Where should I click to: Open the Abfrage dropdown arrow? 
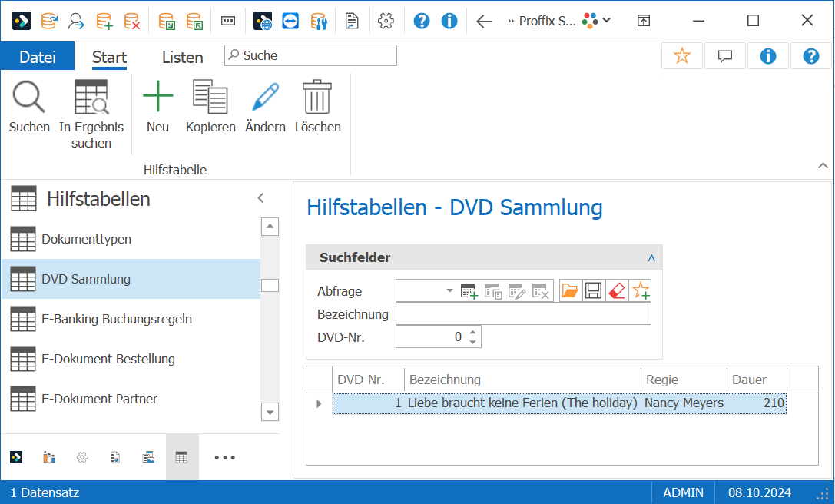coord(449,291)
